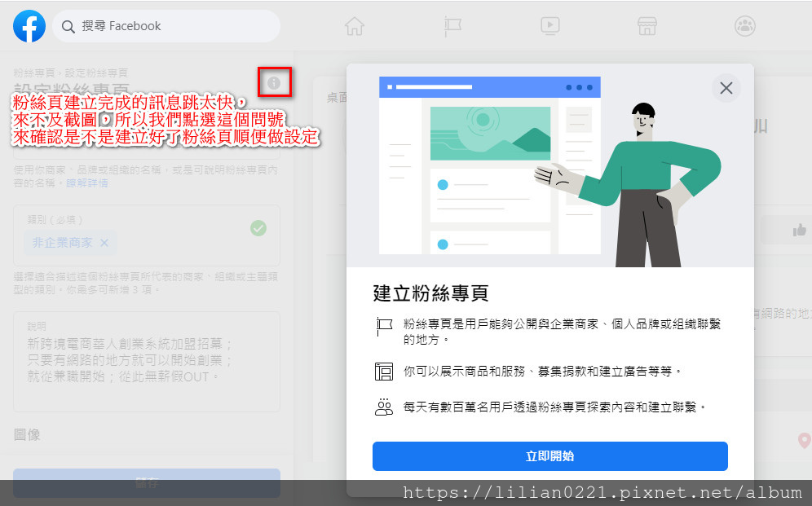Click the thumbs-up like icon in preview
This screenshot has width=812, height=506.
tap(799, 231)
